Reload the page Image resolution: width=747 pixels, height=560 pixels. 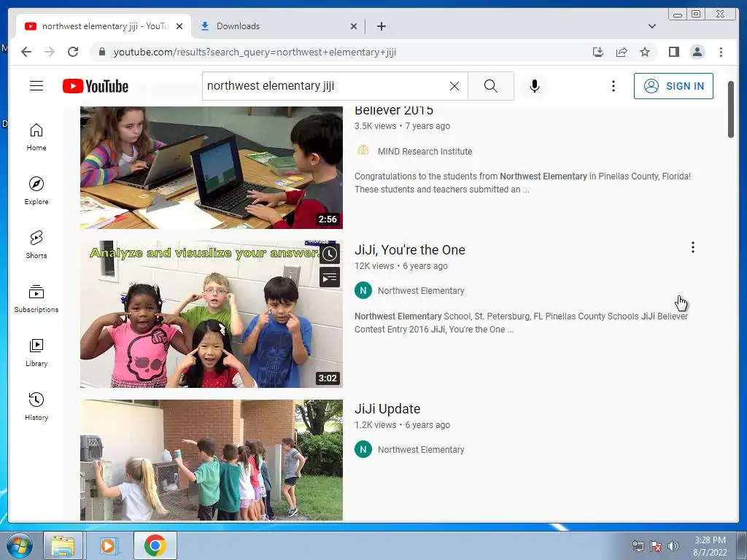click(x=73, y=52)
